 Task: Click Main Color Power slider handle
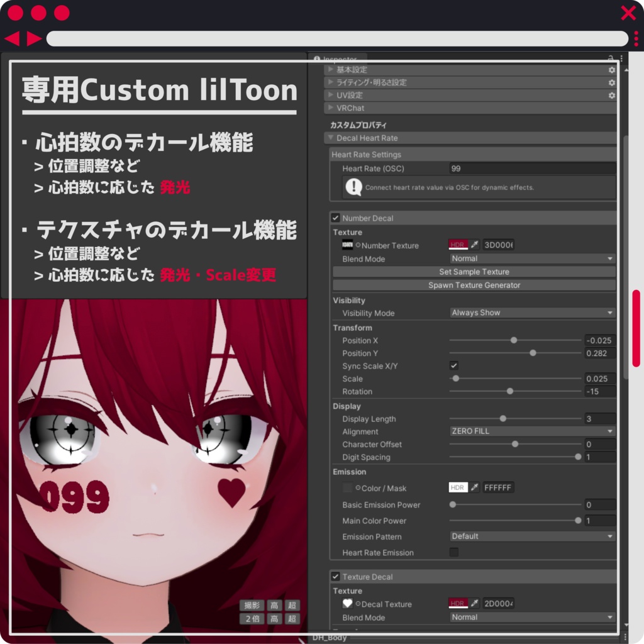click(578, 520)
